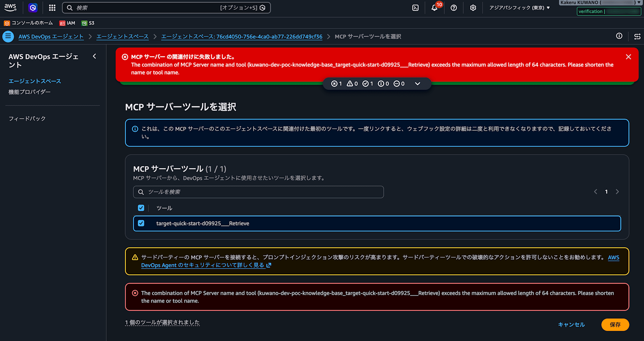Click the 1 個のツールが選択されました text
644x341 pixels.
(x=162, y=322)
